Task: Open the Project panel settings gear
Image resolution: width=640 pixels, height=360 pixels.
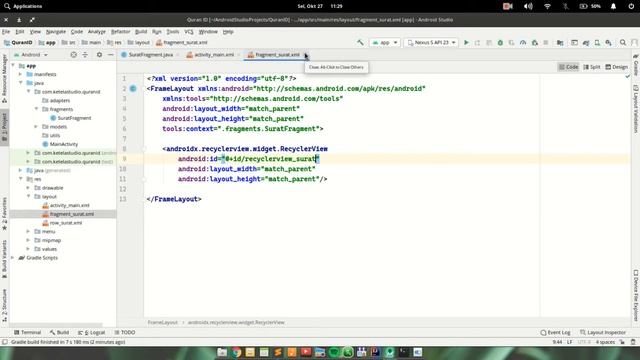Action: point(99,55)
